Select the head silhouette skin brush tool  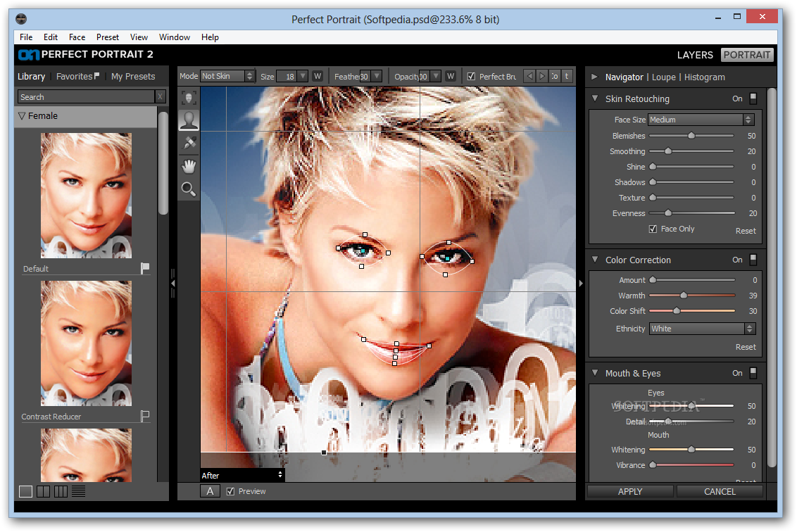[x=189, y=120]
